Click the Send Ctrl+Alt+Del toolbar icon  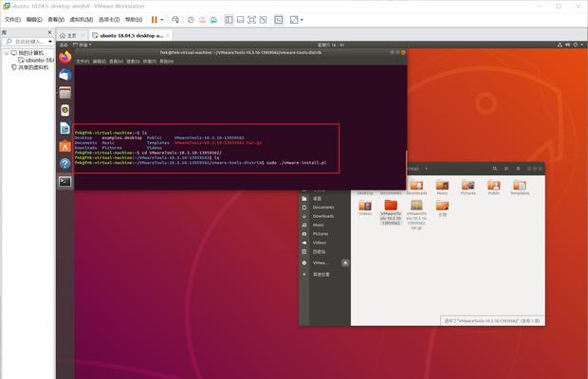click(x=175, y=20)
